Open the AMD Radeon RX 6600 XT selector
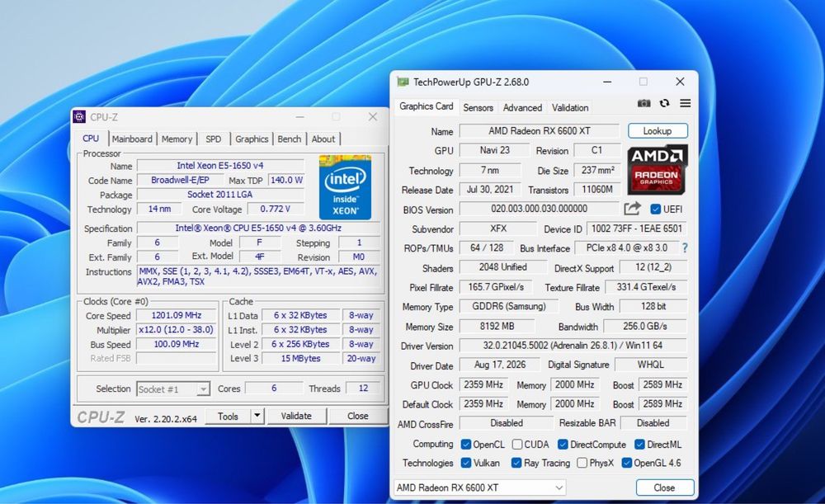825x504 pixels. click(x=480, y=488)
